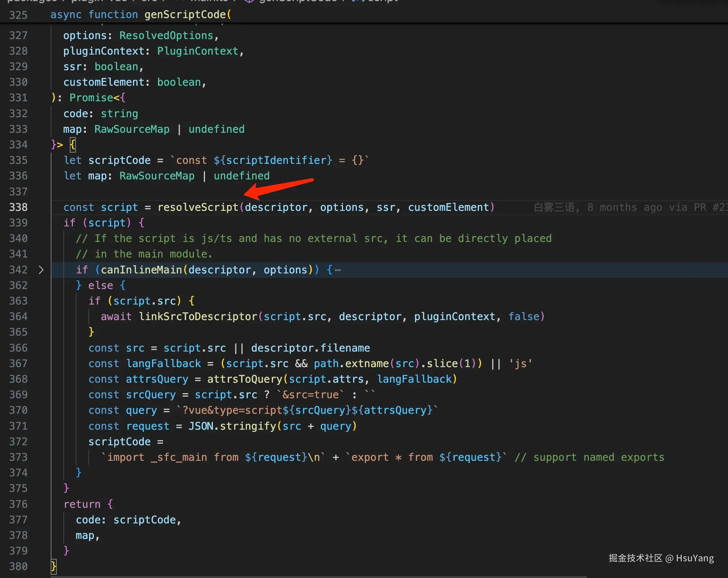This screenshot has height=578, width=728.
Task: Click the comment on line 340
Action: [x=314, y=238]
